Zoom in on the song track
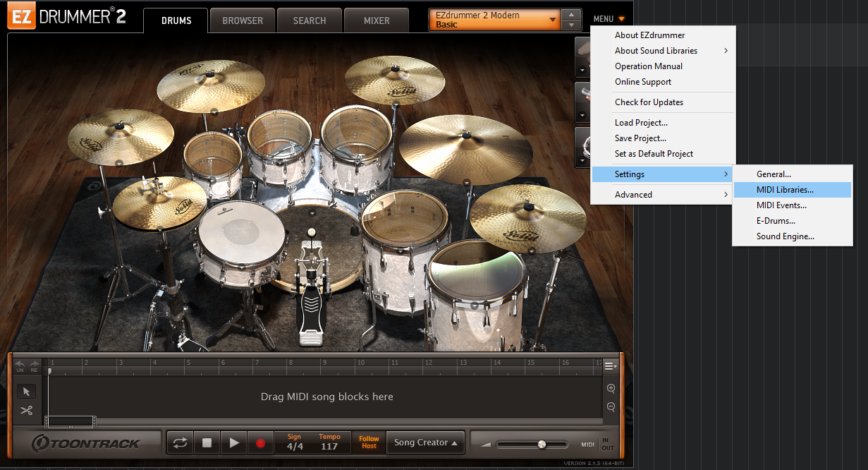Screen dimensions: 868x470 click(x=611, y=389)
